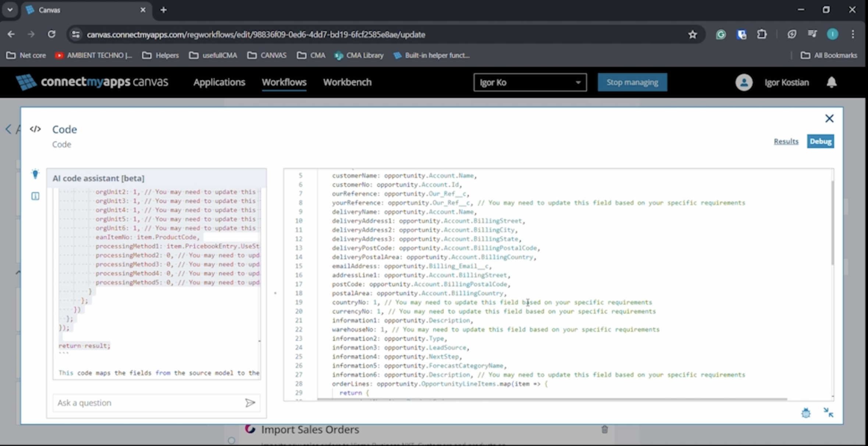The image size is (868, 446).
Task: Open the Grammarly extension icon
Action: tap(721, 35)
